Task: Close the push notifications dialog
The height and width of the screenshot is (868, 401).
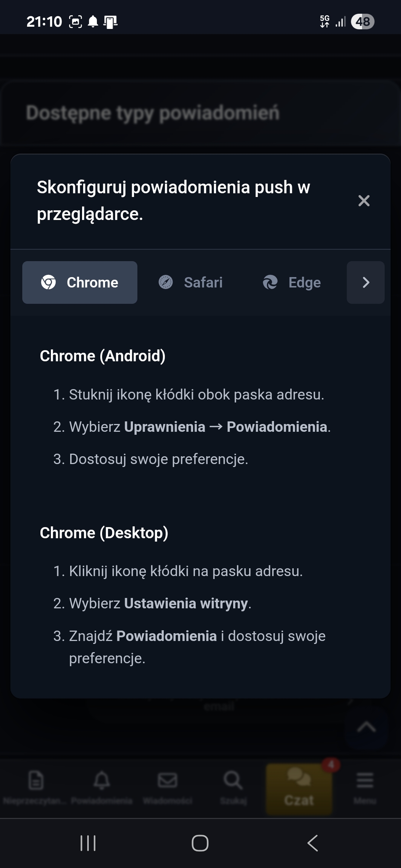Action: (x=364, y=201)
